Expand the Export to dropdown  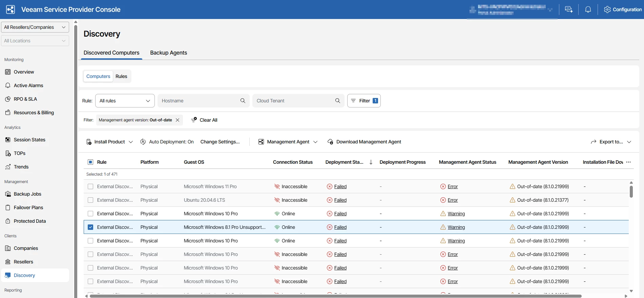pyautogui.click(x=611, y=142)
